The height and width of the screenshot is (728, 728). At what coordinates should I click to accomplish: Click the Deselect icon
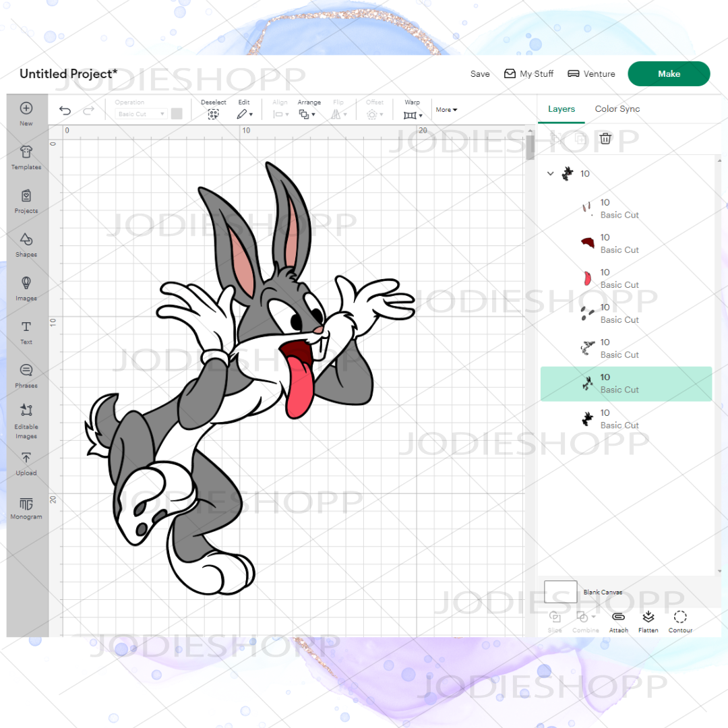tap(213, 114)
